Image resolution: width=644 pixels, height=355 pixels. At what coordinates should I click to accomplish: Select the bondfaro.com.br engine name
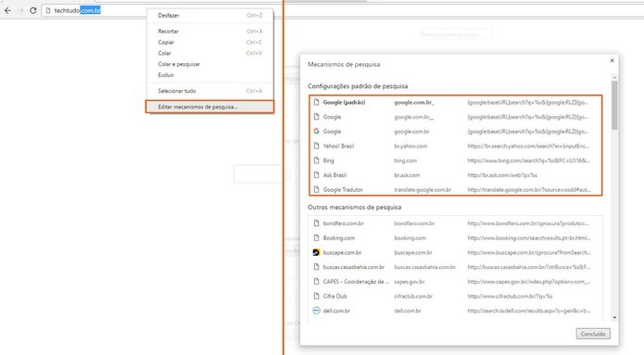coord(344,223)
